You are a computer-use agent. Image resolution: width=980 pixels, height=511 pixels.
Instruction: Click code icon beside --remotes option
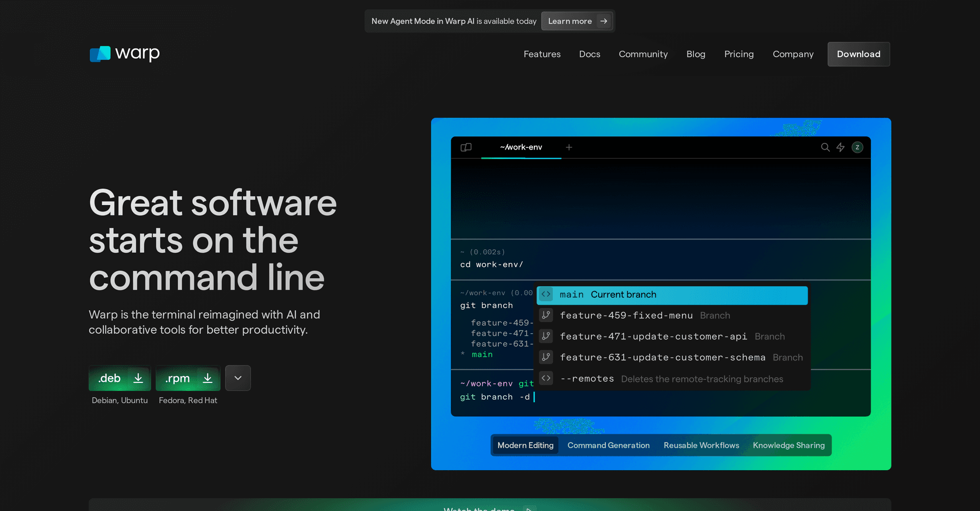(x=546, y=378)
